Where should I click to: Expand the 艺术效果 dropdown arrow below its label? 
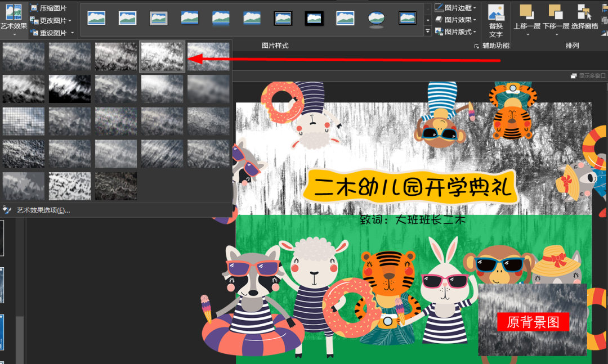pyautogui.click(x=14, y=35)
